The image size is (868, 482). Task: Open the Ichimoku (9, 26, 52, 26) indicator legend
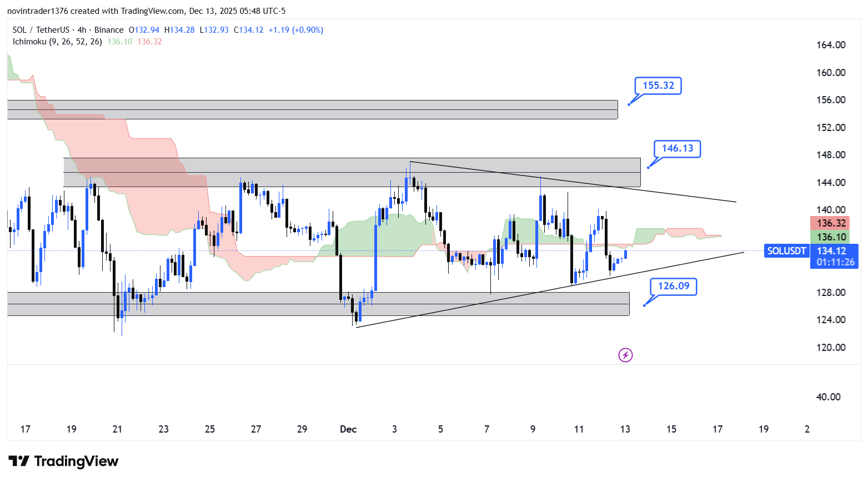pos(57,42)
